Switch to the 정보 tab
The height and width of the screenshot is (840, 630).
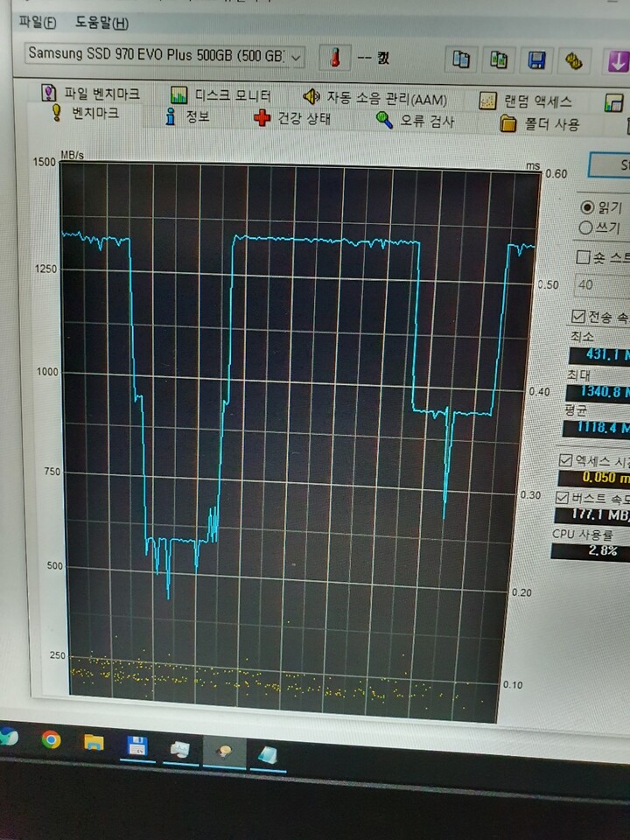pyautogui.click(x=187, y=115)
